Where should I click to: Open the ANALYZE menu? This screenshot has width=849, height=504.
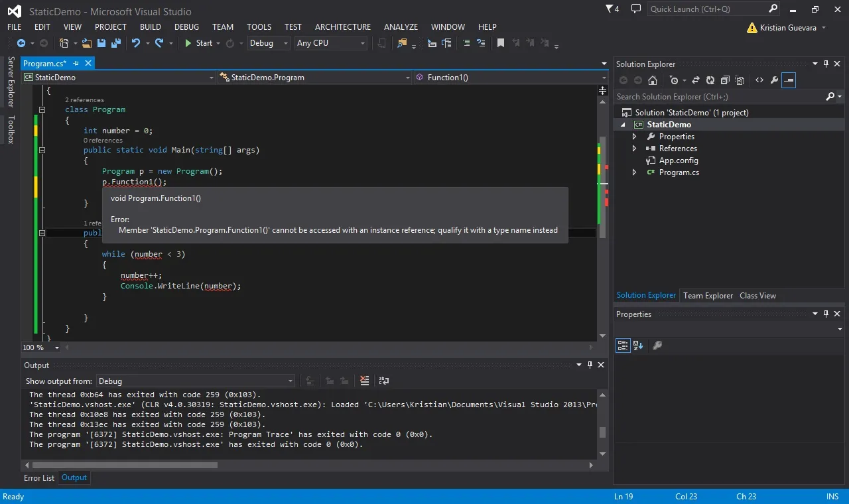pos(401,27)
